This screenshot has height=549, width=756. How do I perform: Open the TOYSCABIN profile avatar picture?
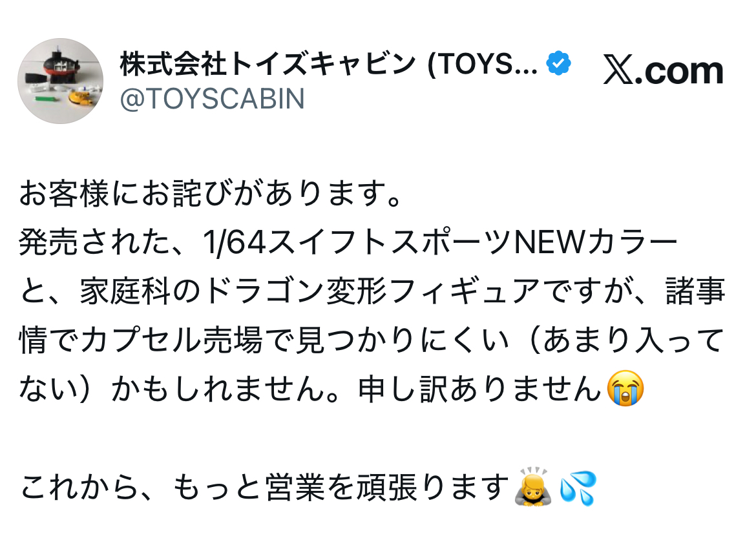[x=60, y=81]
